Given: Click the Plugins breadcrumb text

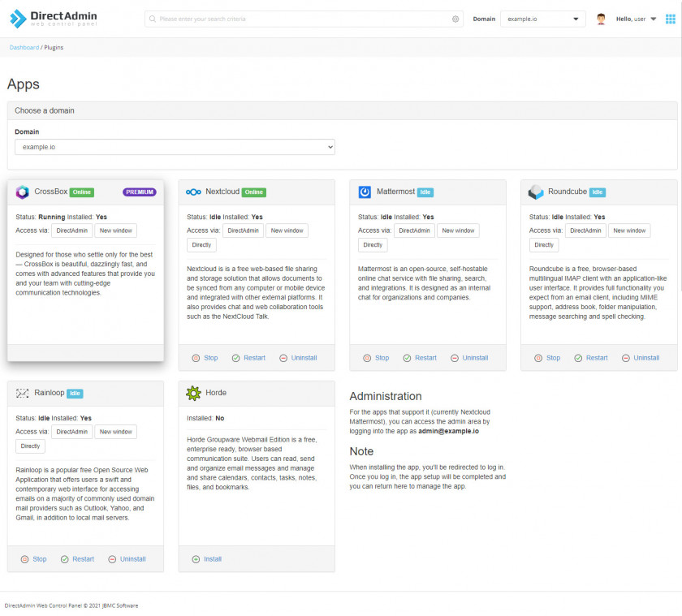Looking at the screenshot, I should [54, 47].
